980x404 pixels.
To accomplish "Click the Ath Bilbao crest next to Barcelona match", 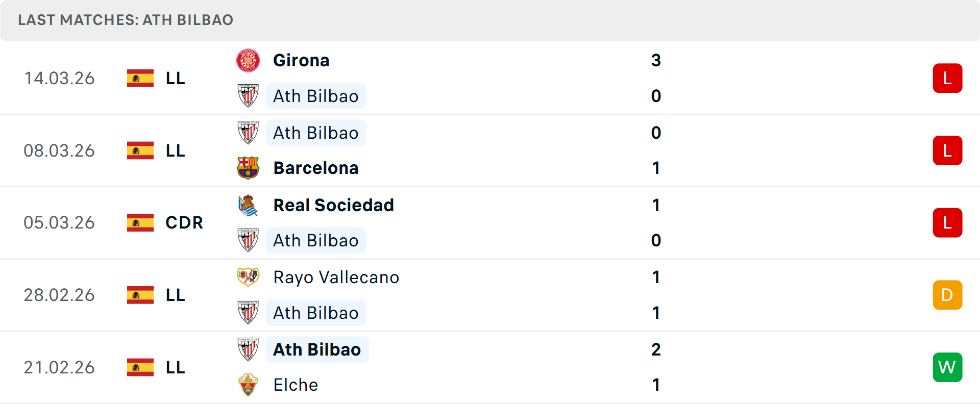I will coord(249,133).
